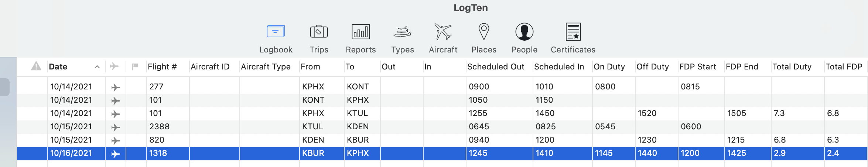
Task: Open the Aircraft airplane icon
Action: [x=443, y=32]
